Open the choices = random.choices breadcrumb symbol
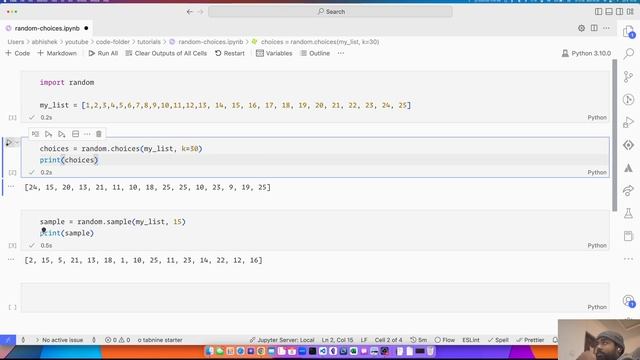640x360 pixels. [x=316, y=42]
